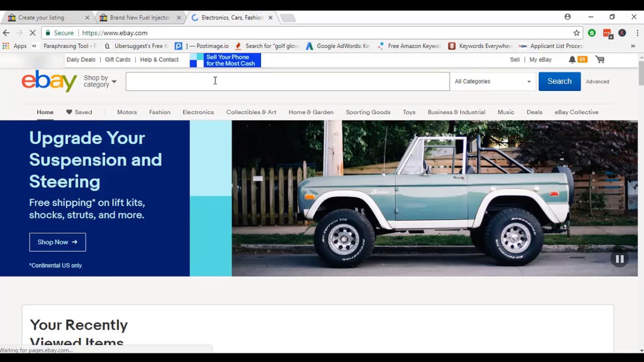Open Advanced search link

597,81
